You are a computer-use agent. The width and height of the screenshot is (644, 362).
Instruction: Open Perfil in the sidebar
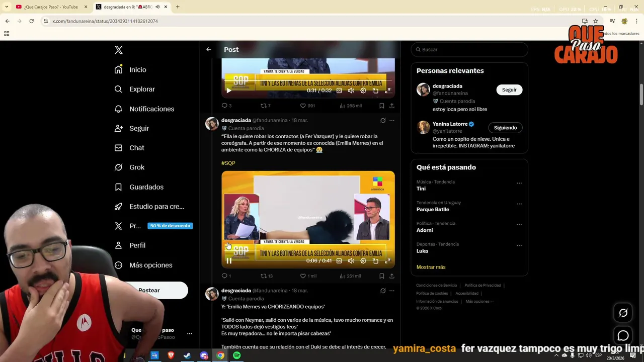point(130,245)
